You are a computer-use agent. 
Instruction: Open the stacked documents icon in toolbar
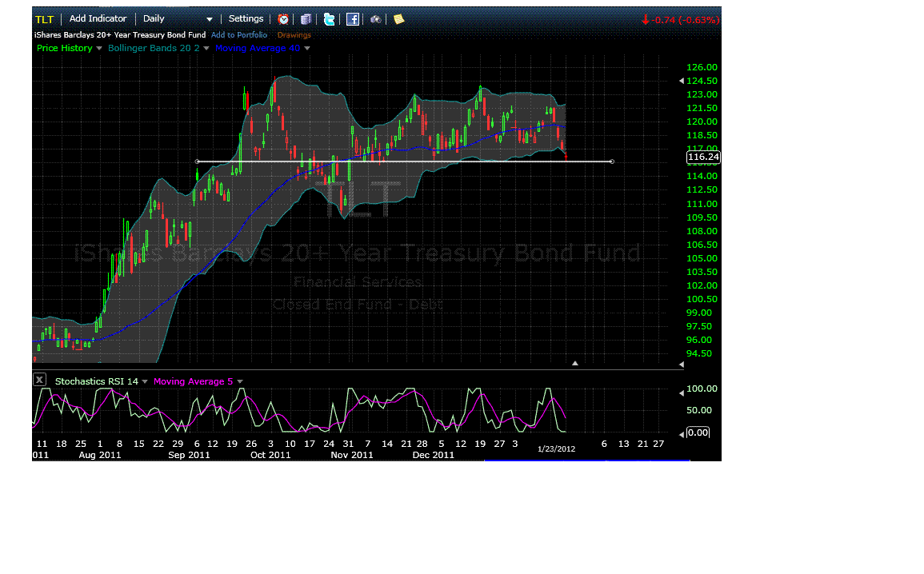point(306,19)
